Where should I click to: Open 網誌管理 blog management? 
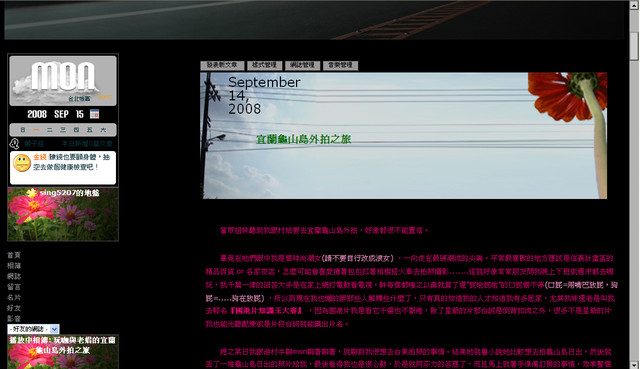302,65
